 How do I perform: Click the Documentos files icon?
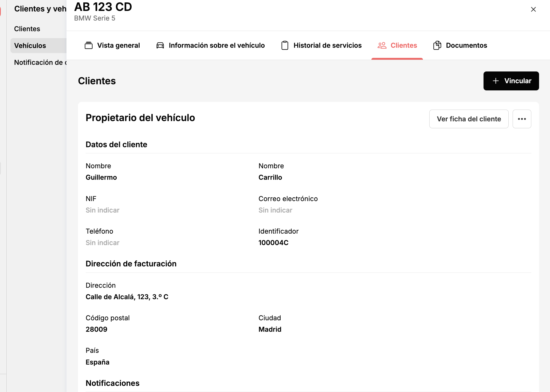tap(437, 45)
